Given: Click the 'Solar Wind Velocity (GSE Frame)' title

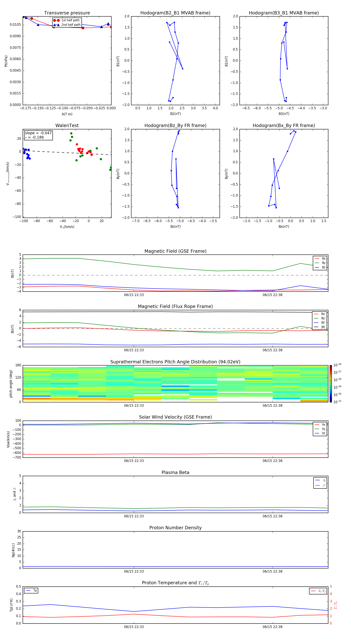Looking at the screenshot, I should 175,417.
